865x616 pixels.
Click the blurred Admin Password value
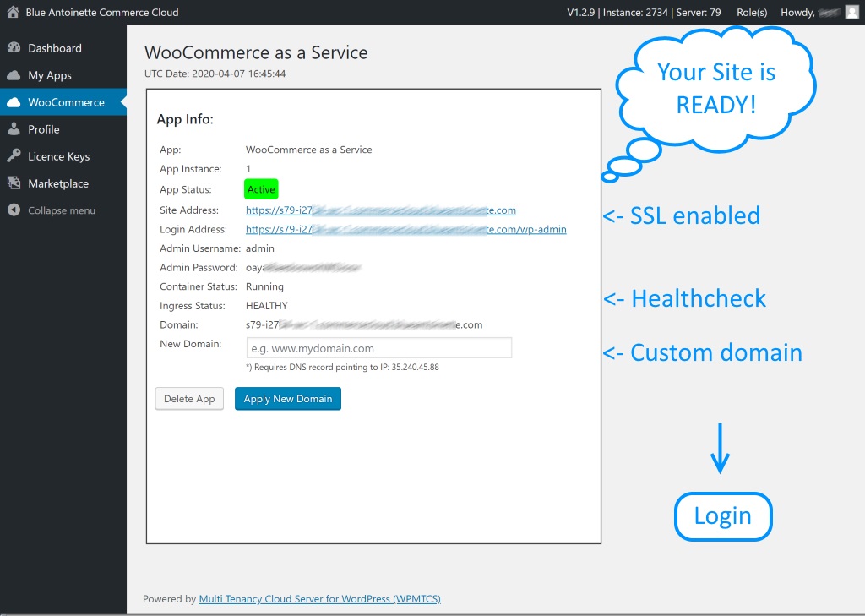[303, 268]
